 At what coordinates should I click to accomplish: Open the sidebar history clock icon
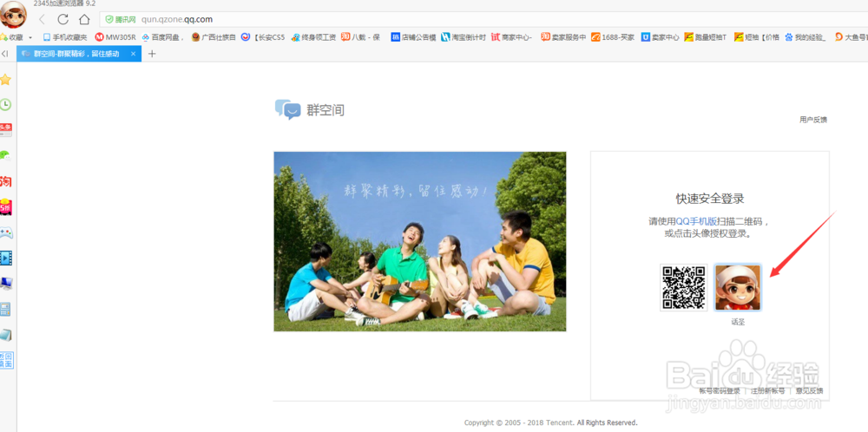pyautogui.click(x=5, y=105)
